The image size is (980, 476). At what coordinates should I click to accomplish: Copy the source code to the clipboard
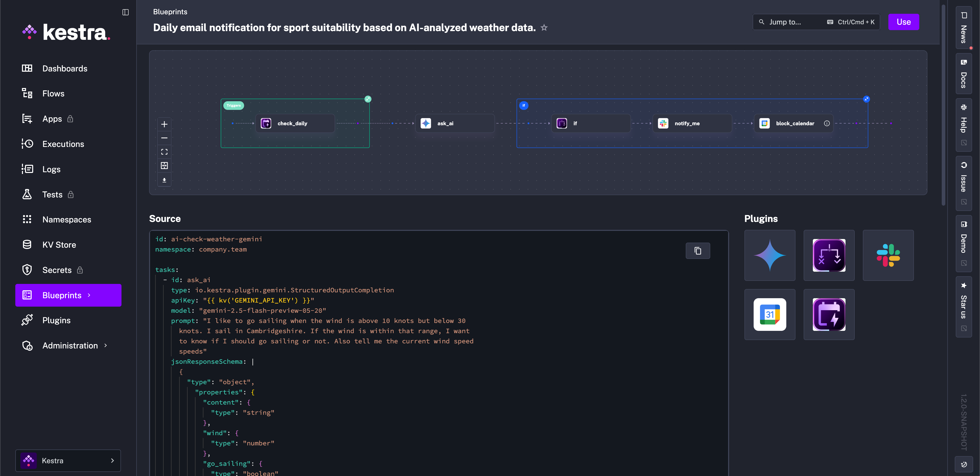tap(697, 250)
